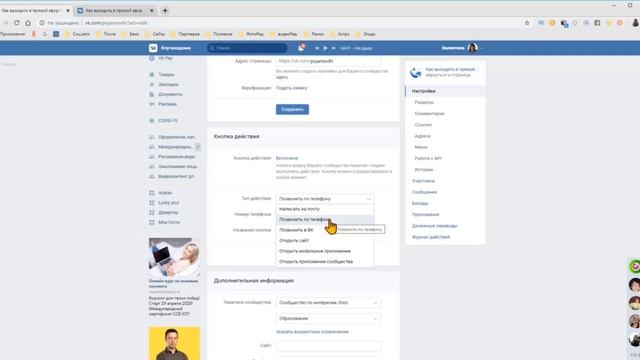Click the Включена action button status

coord(287,158)
